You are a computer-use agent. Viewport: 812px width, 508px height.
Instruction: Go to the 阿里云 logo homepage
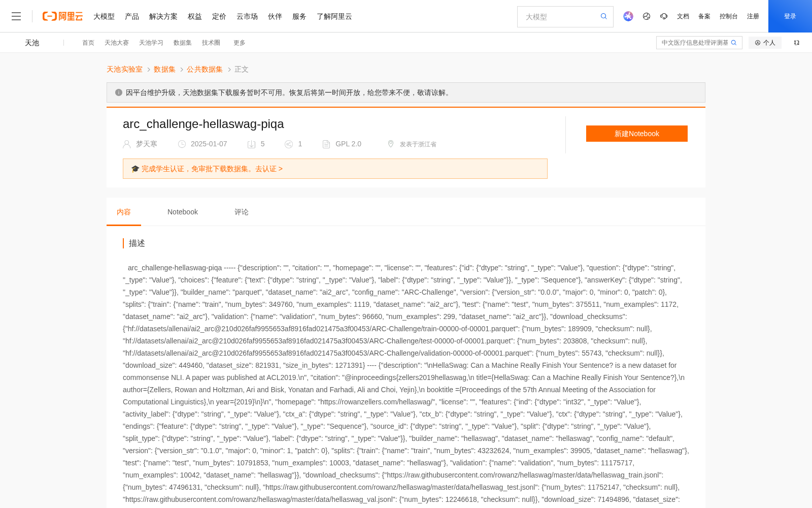click(x=62, y=16)
